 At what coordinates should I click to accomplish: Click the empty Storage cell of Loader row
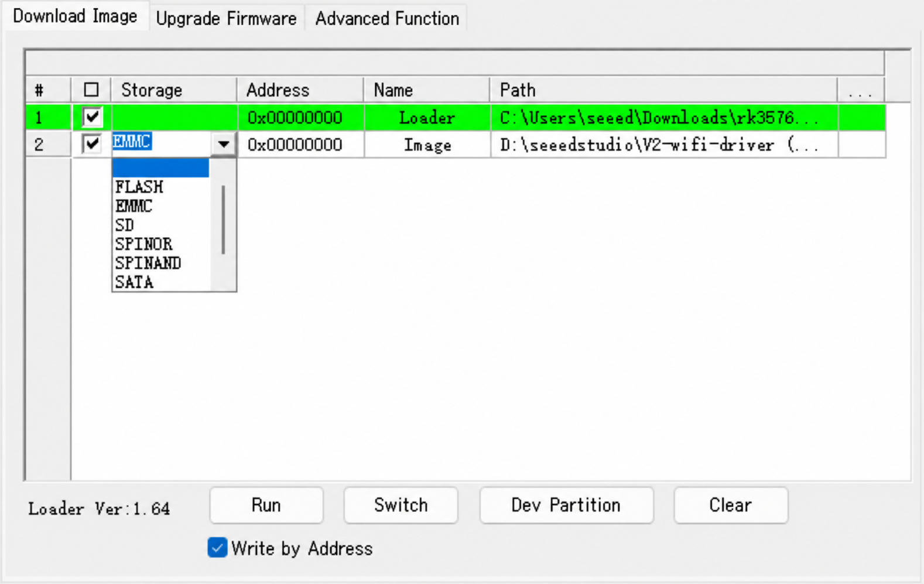click(x=174, y=118)
